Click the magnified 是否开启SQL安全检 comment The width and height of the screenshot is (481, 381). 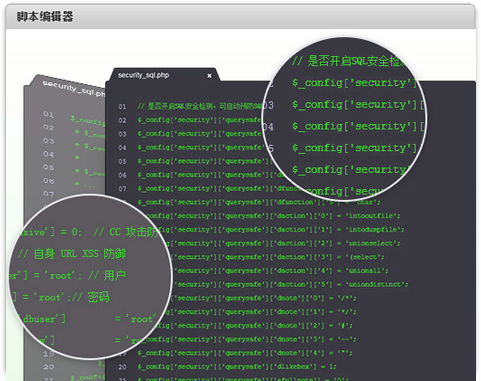pos(348,61)
